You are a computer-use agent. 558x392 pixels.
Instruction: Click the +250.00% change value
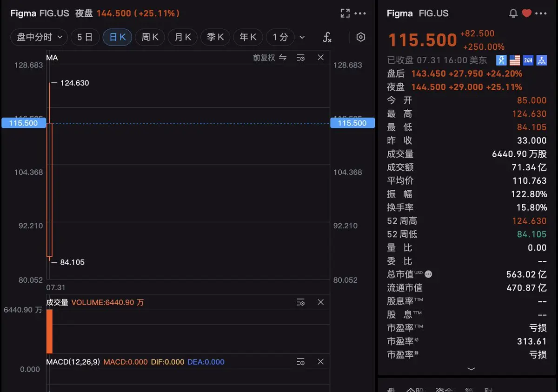click(484, 47)
